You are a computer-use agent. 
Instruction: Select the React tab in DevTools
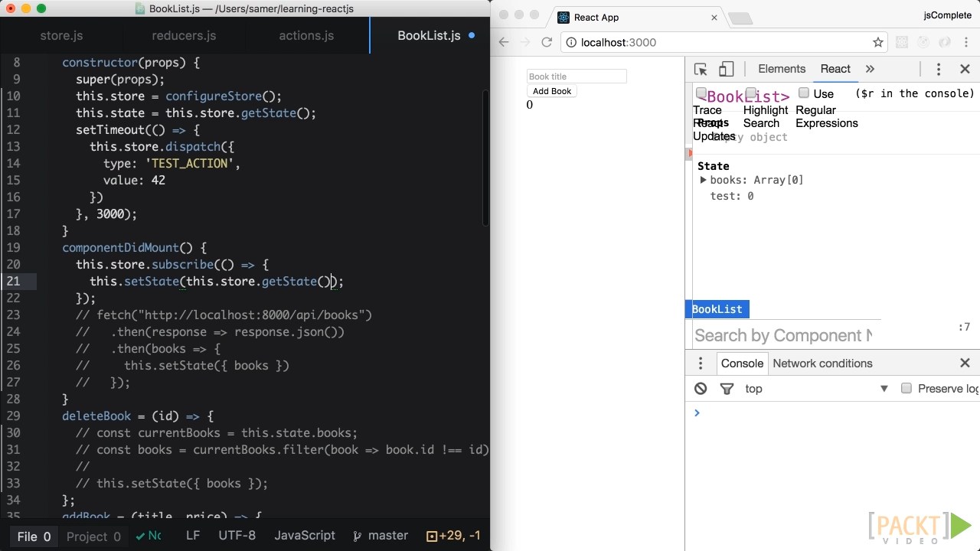(835, 69)
